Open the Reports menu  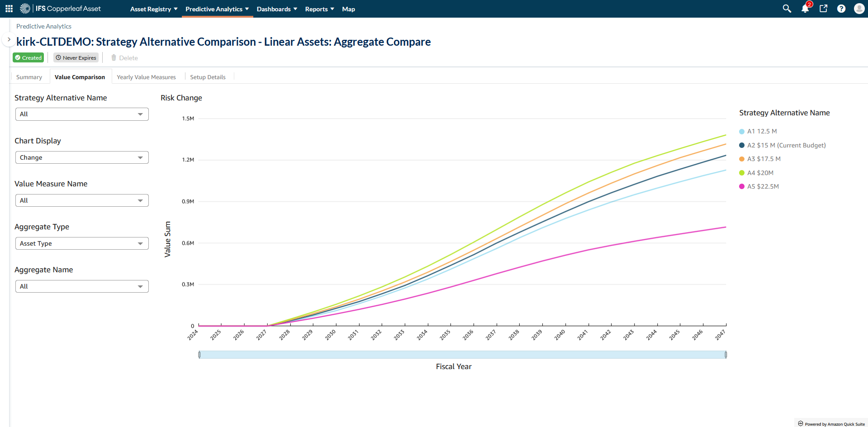pos(319,9)
